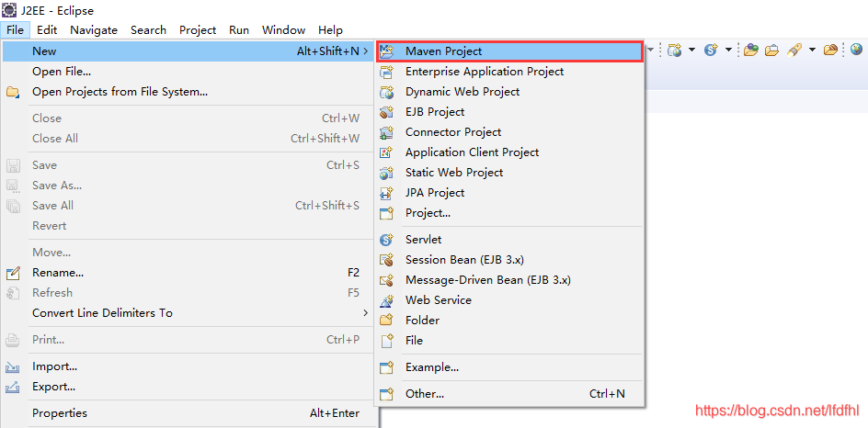
Task: Click the folder with bean toolbar icon
Action: click(x=830, y=51)
